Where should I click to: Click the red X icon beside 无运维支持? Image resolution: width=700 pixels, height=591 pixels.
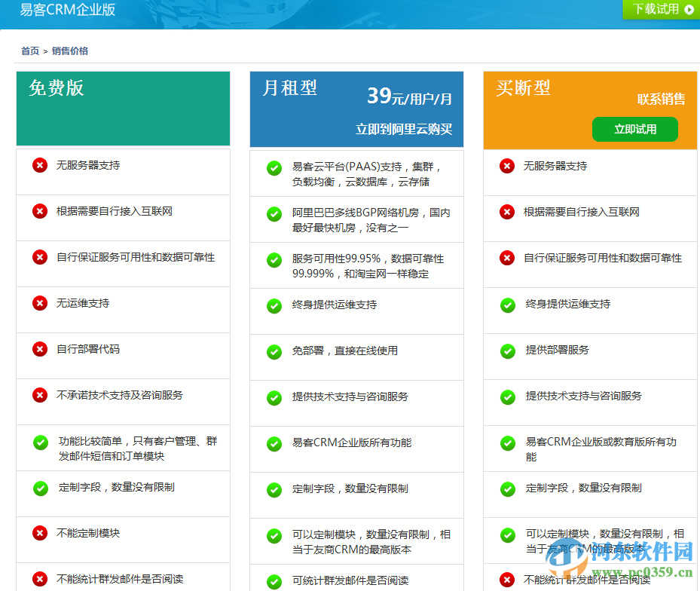(40, 303)
